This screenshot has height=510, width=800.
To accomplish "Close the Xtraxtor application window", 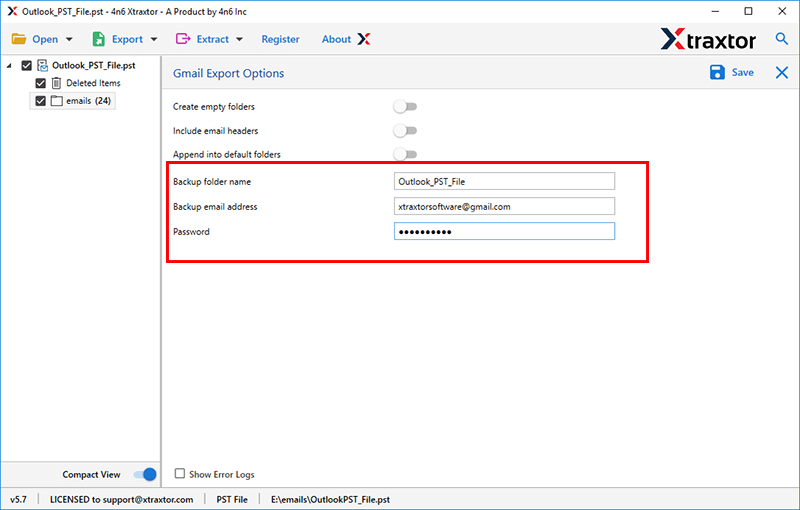I will (782, 11).
